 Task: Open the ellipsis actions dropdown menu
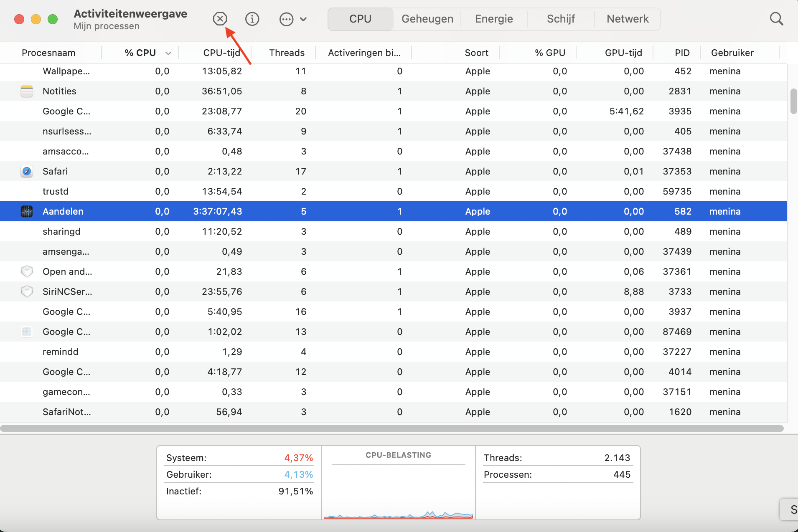pyautogui.click(x=292, y=19)
